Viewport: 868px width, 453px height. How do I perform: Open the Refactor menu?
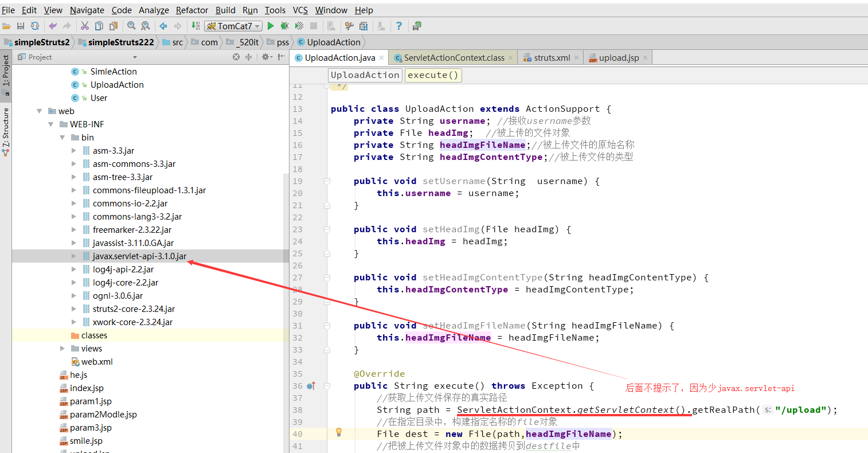[191, 10]
